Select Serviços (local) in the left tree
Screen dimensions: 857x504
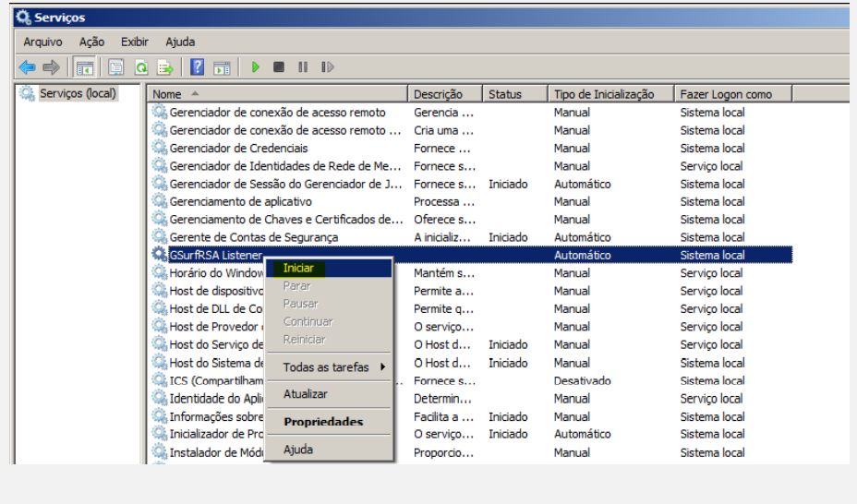point(78,93)
